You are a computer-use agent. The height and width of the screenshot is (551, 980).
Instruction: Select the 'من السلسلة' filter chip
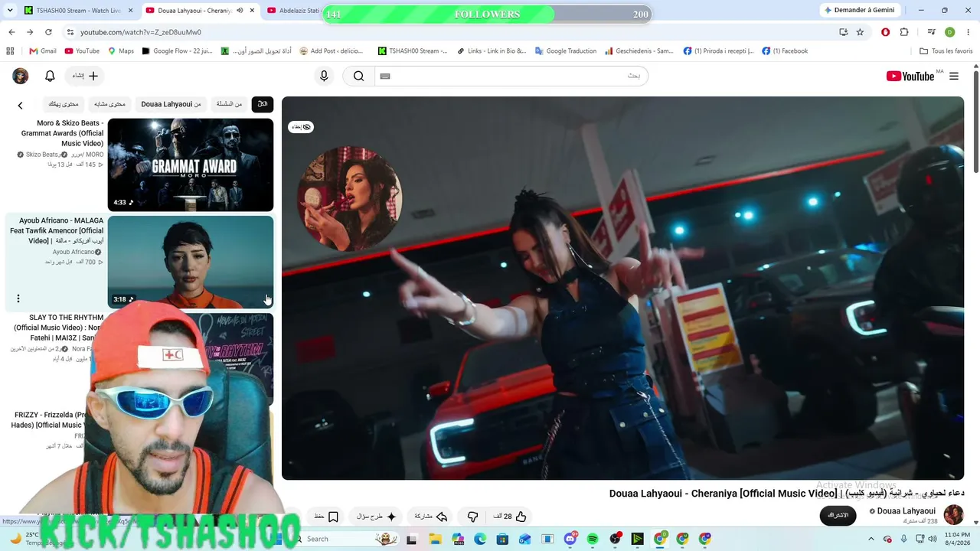pos(229,104)
